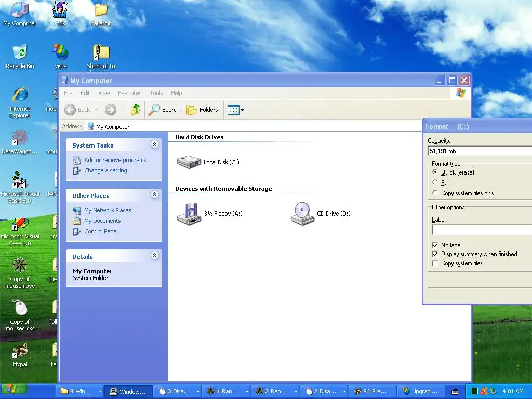Switch to Window... taskbar button

click(x=128, y=391)
